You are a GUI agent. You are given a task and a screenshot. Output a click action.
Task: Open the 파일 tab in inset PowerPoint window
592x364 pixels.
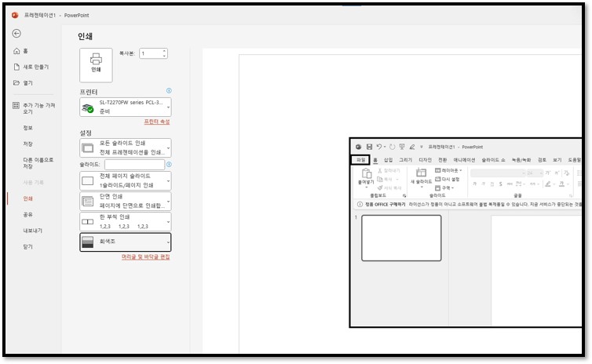tap(360, 160)
